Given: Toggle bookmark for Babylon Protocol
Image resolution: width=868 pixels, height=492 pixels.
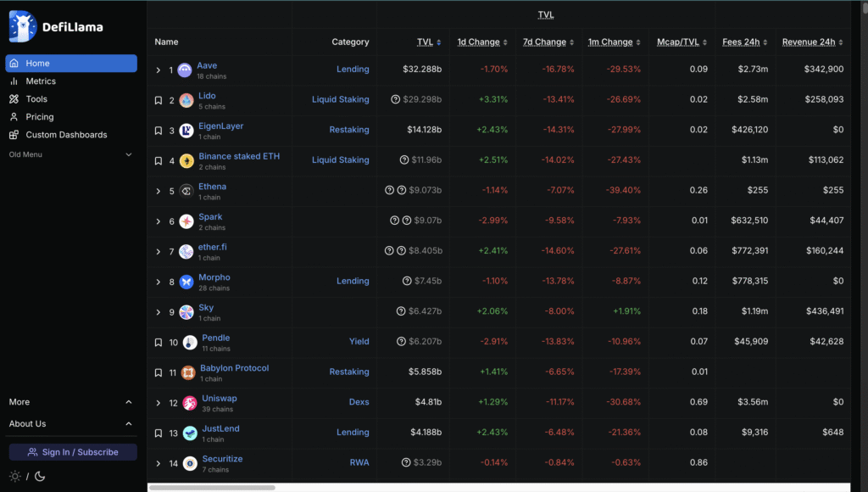Looking at the screenshot, I should 158,372.
